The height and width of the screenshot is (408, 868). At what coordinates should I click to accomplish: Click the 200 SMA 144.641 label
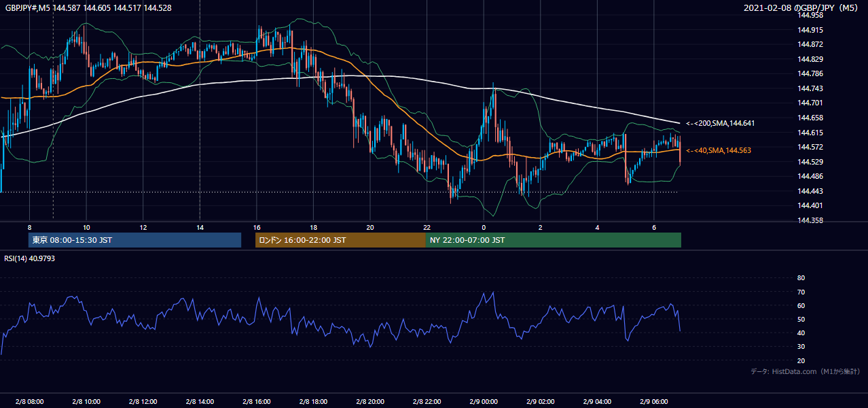(x=720, y=124)
